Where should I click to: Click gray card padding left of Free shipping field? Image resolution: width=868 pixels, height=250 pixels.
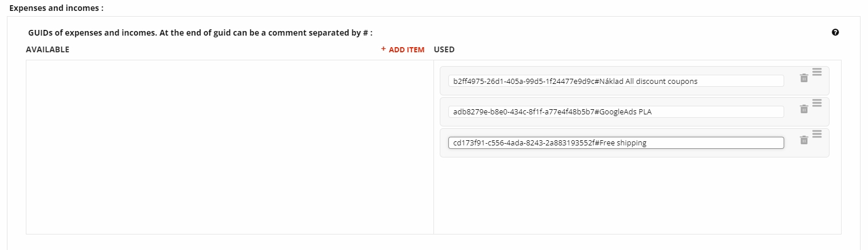(444, 143)
